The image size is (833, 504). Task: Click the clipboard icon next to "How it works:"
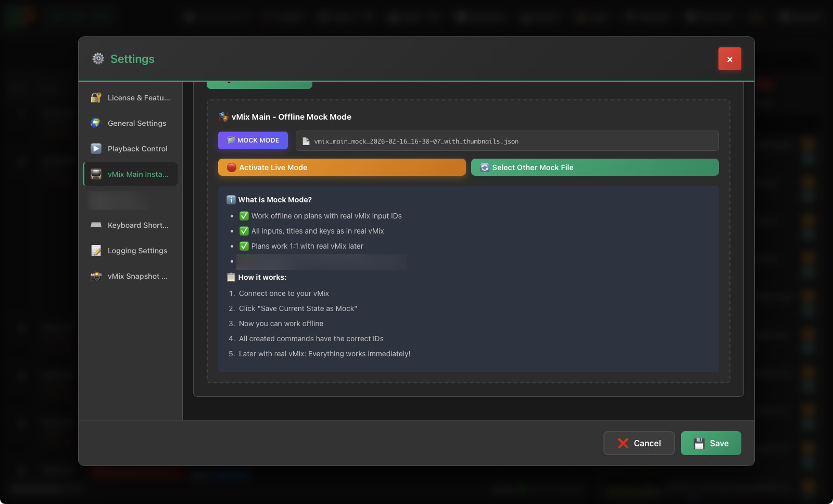pos(230,277)
